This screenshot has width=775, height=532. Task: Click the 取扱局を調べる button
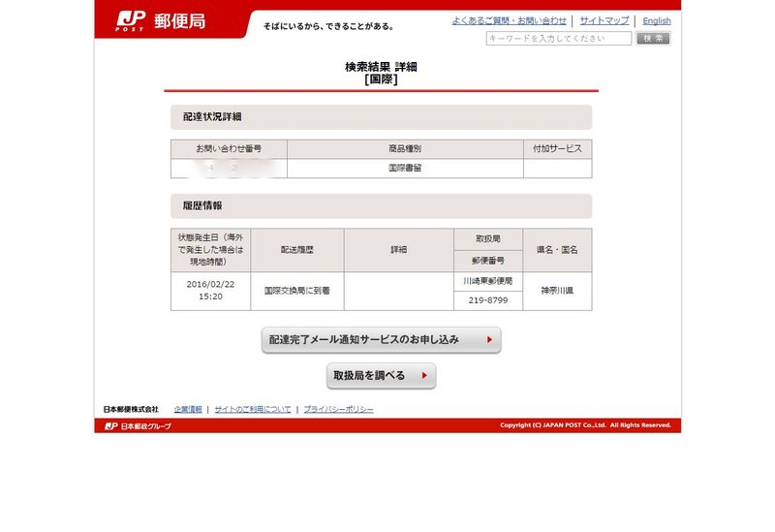[x=381, y=376]
